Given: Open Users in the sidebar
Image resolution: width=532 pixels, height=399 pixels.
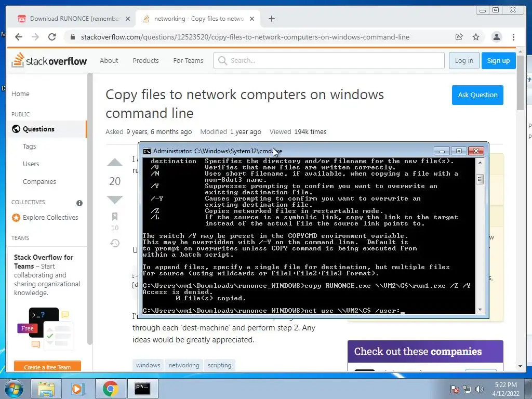Looking at the screenshot, I should click(31, 164).
